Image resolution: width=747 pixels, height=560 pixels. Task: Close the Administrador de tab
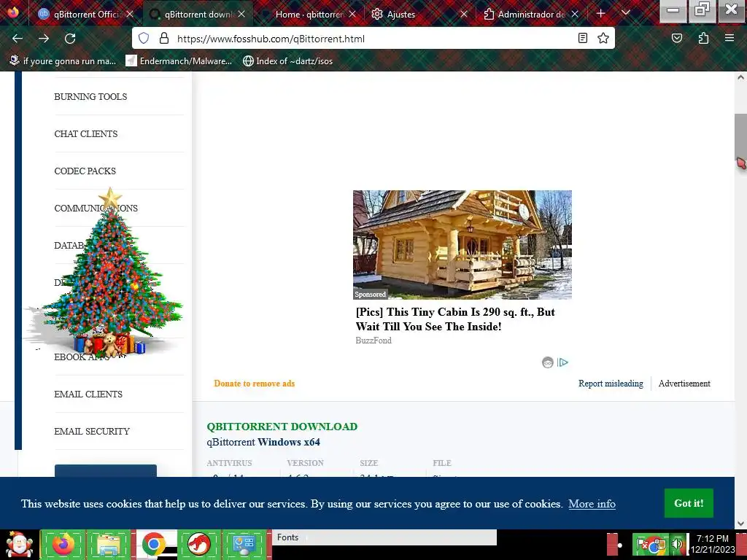(x=575, y=15)
